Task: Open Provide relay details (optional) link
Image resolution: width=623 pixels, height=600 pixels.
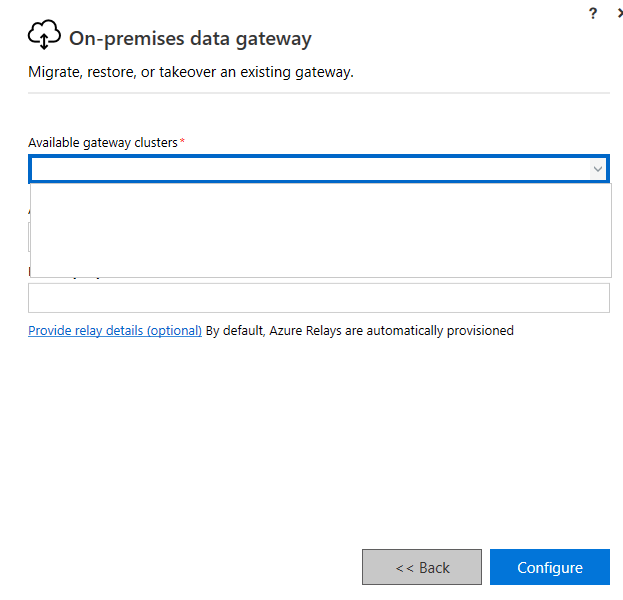Action: pos(115,331)
